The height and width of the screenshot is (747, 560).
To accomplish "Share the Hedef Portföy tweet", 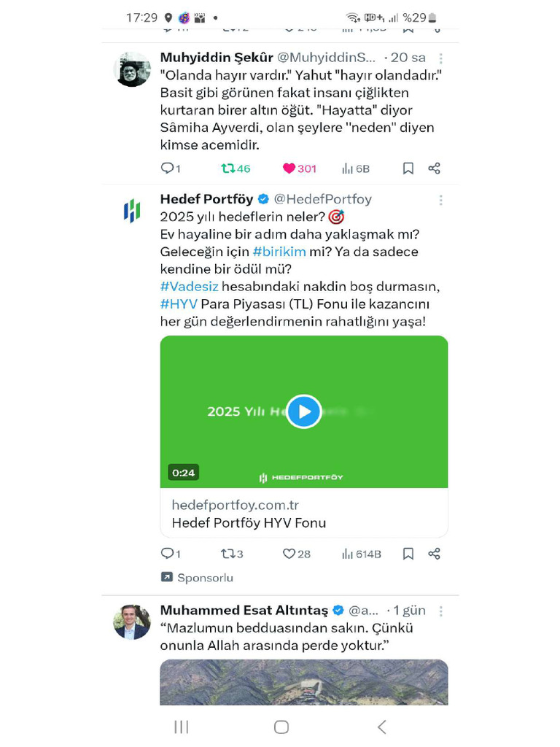I will coord(435,554).
